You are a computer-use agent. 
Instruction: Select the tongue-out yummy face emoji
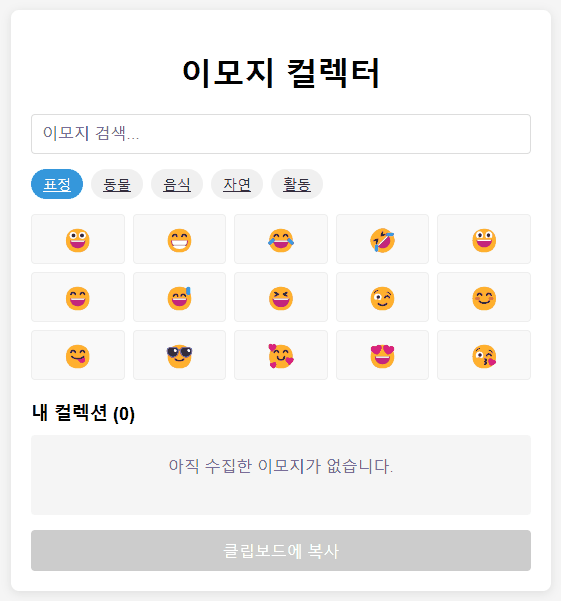[78, 355]
